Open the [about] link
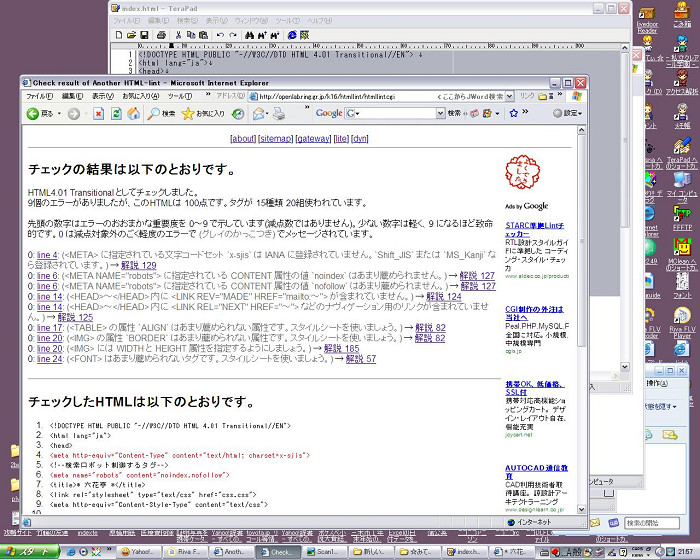 coord(243,139)
